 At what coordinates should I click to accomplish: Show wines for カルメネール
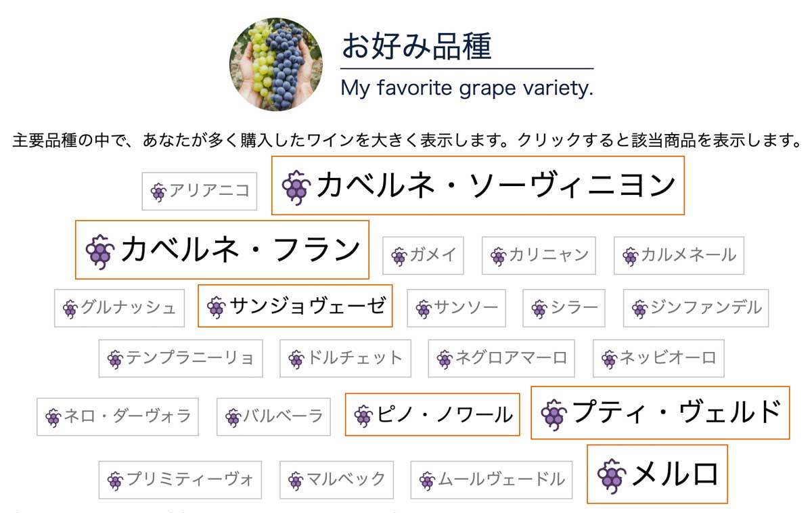(679, 255)
